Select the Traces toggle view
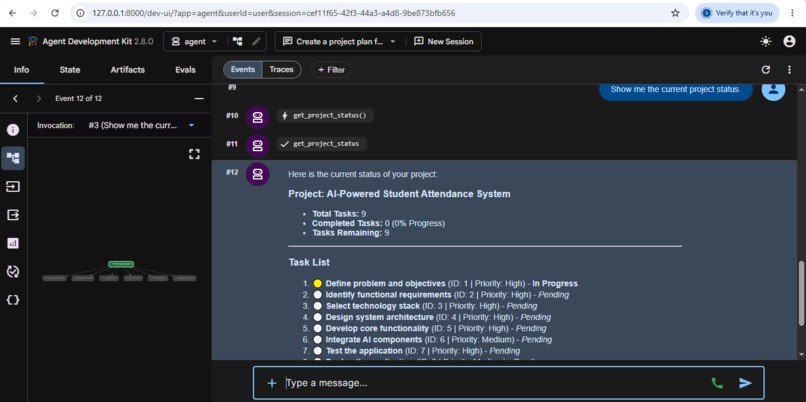This screenshot has width=806, height=402. pos(281,70)
